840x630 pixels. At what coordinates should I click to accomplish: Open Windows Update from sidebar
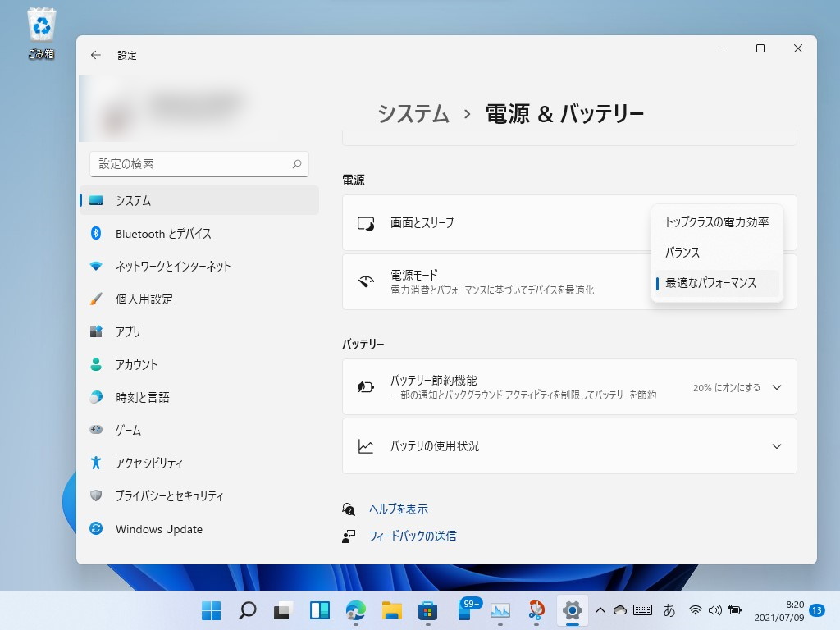(x=158, y=528)
